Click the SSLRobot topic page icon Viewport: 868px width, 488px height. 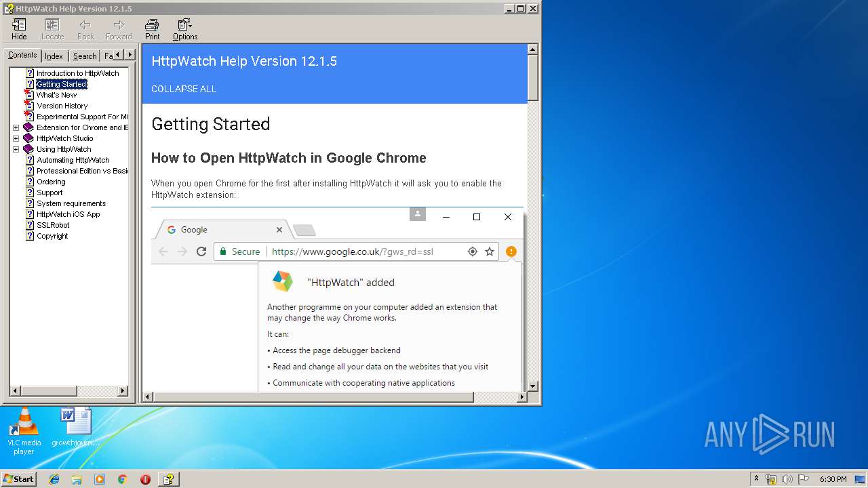click(x=30, y=225)
